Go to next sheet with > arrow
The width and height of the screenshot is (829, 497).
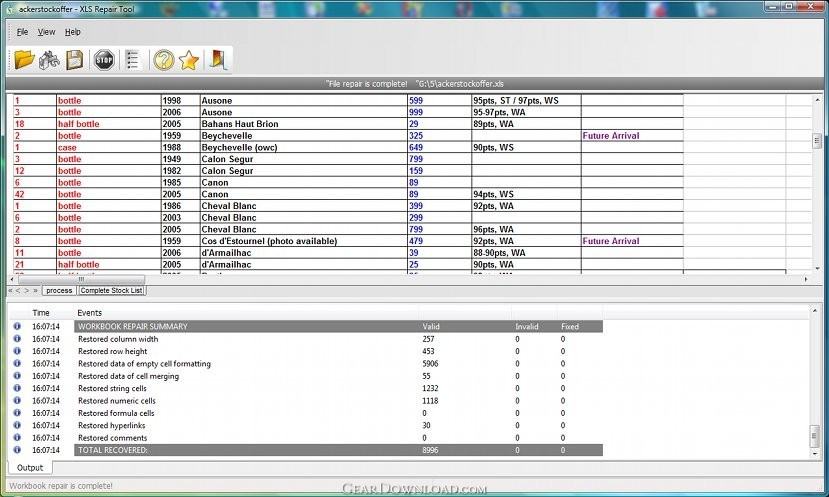[26, 290]
